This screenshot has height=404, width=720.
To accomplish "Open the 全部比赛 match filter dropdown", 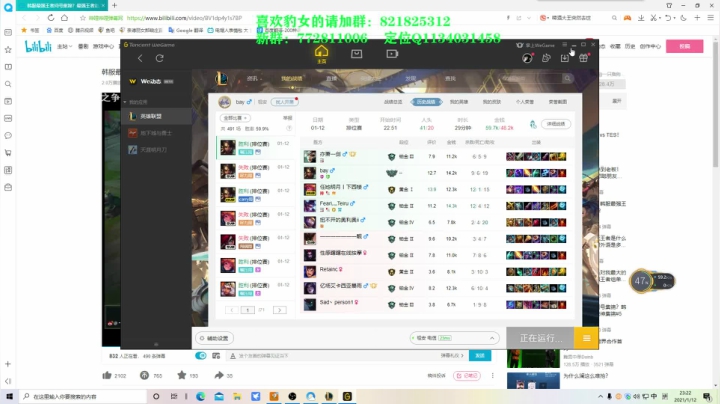I will pos(236,118).
